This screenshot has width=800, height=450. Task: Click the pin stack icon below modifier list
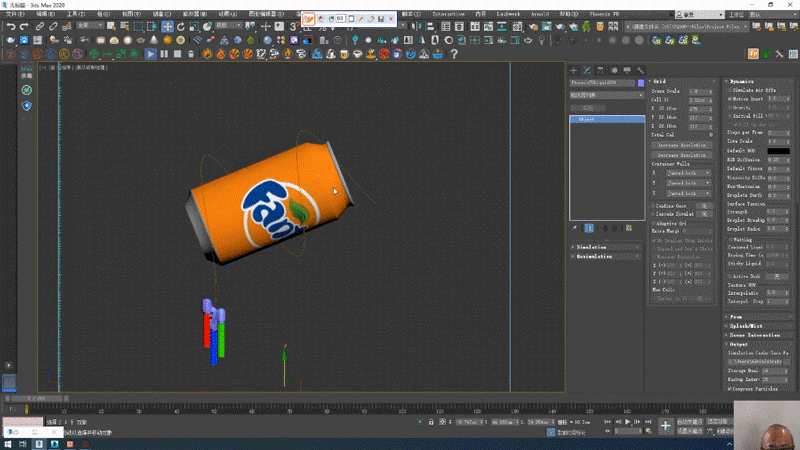[574, 228]
